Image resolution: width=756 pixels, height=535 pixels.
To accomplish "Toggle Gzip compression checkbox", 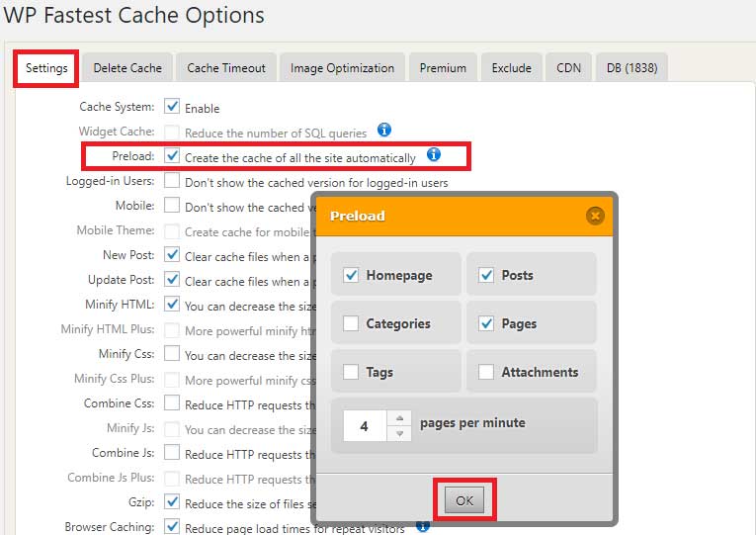I will pos(172,502).
